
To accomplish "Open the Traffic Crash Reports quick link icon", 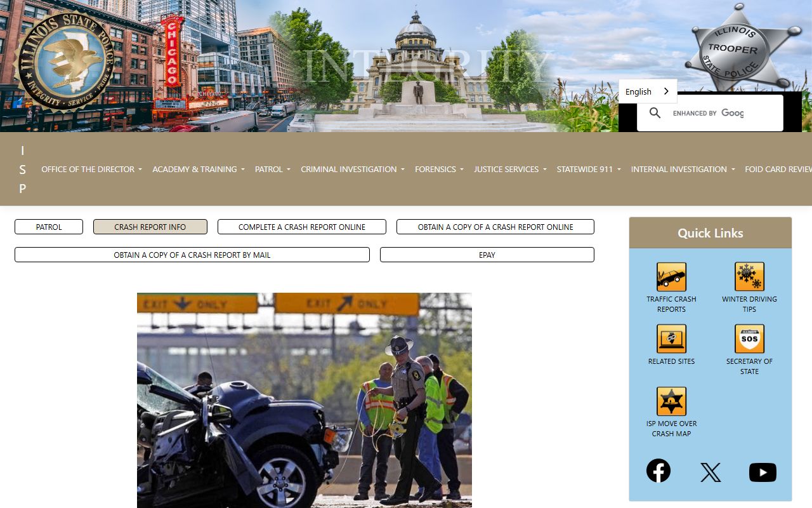I will (671, 277).
